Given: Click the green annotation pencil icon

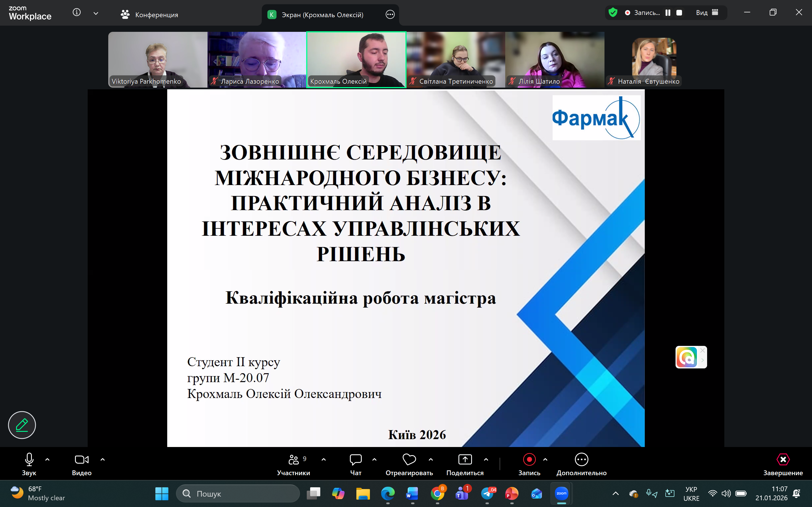Looking at the screenshot, I should pyautogui.click(x=22, y=425).
